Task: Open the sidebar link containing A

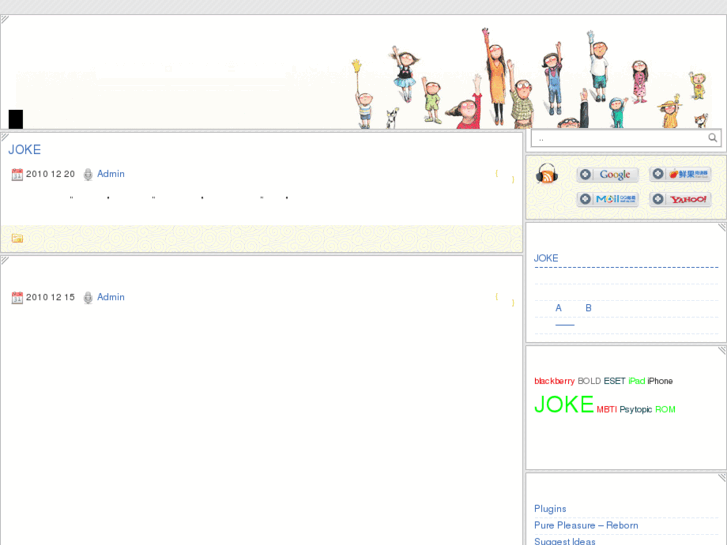Action: pyautogui.click(x=559, y=308)
